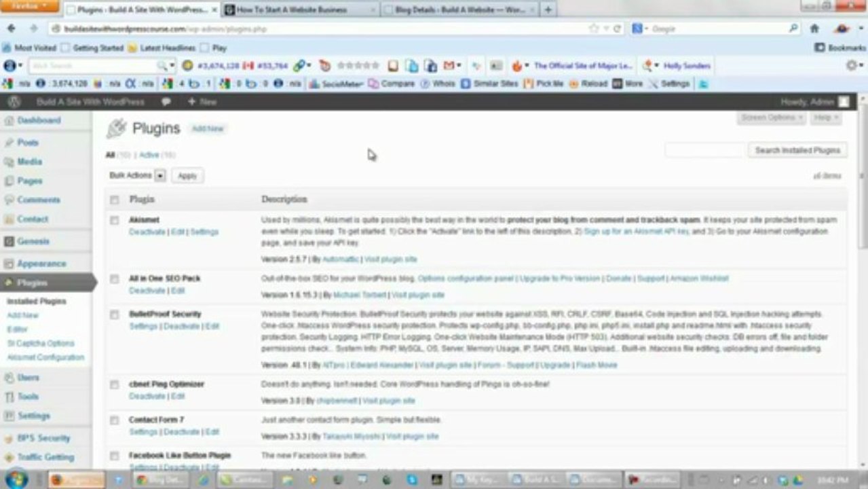The image size is (868, 489).
Task: Filter by Active plugins
Action: [x=149, y=155]
